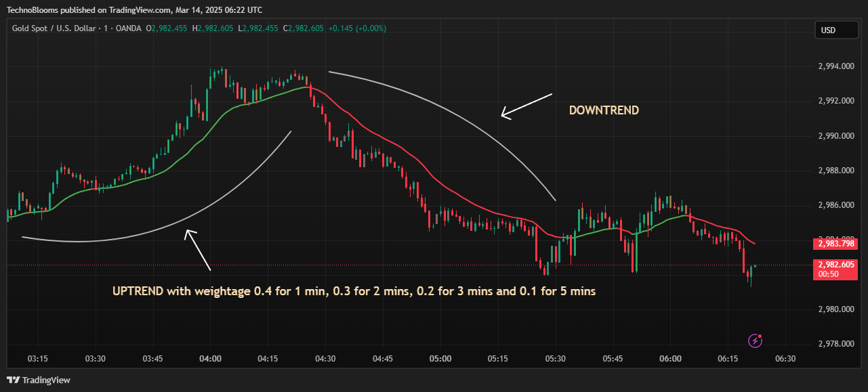Screen dimensions: 868x392
Task: Click the 2,988.000 price axis label
Action: click(x=835, y=171)
